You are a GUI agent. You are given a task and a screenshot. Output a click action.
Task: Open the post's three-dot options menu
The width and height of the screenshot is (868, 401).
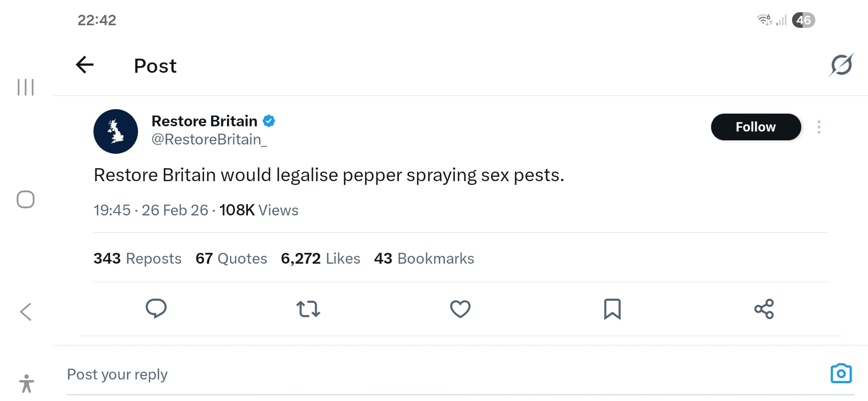coord(819,127)
